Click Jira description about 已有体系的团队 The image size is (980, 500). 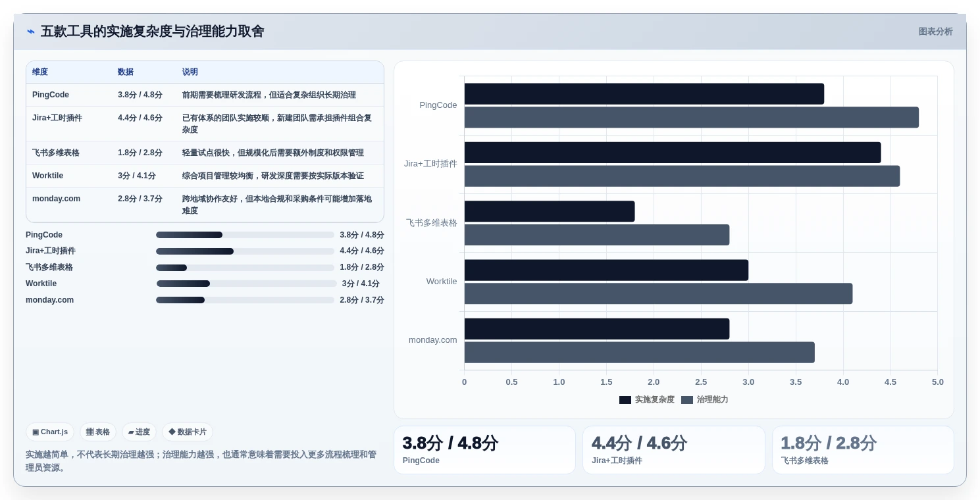coord(277,124)
